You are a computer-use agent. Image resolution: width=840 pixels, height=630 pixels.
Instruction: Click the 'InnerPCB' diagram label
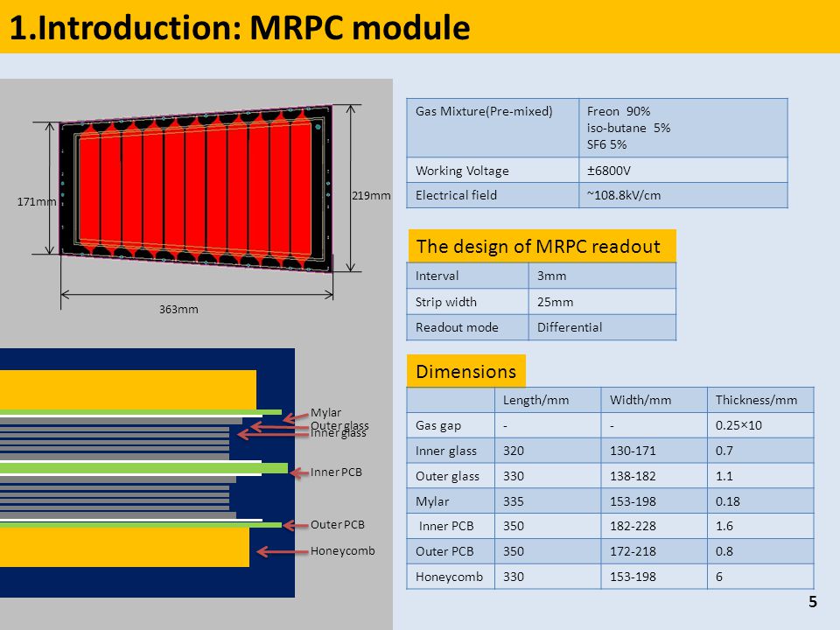[x=336, y=472]
